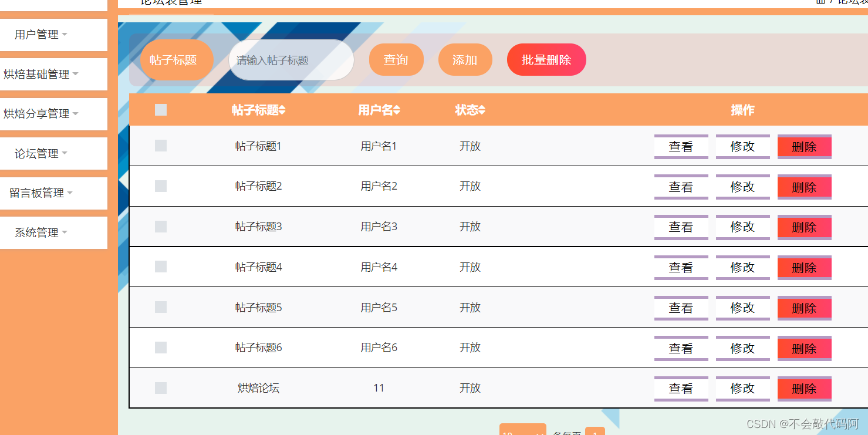View details of 帖子标题3 with 查看
The image size is (868, 435).
pos(681,227)
